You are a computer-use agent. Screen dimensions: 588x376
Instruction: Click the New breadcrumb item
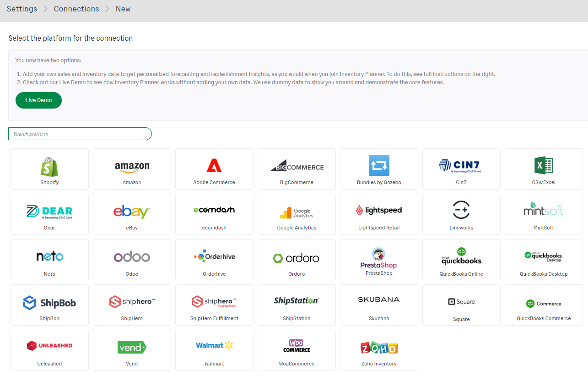[123, 9]
